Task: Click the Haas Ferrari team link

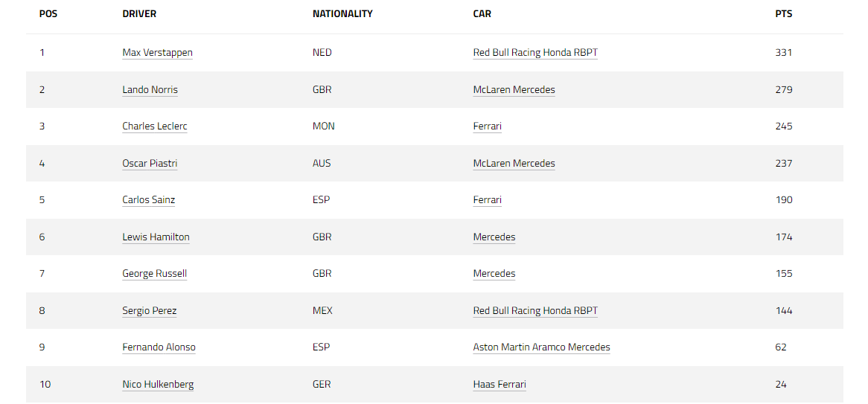Action: [499, 385]
